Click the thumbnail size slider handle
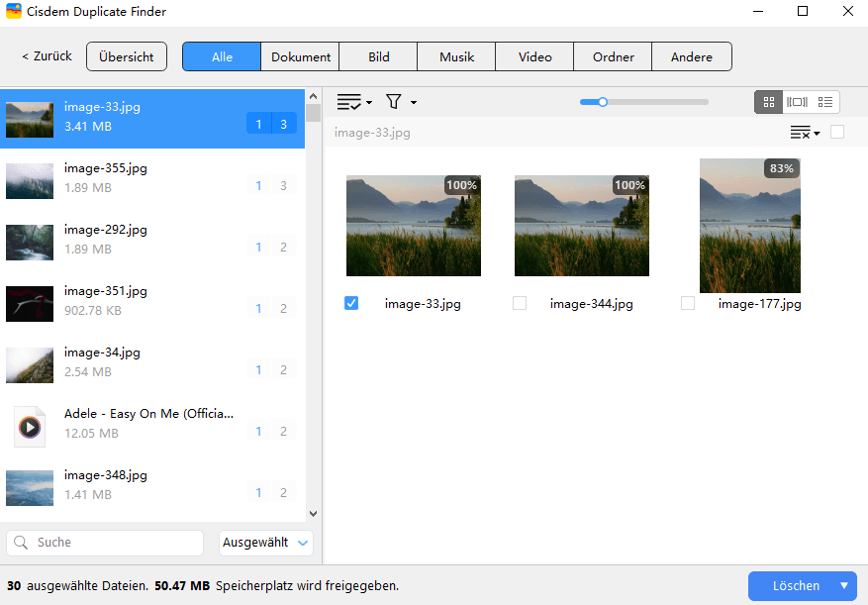 [x=602, y=101]
